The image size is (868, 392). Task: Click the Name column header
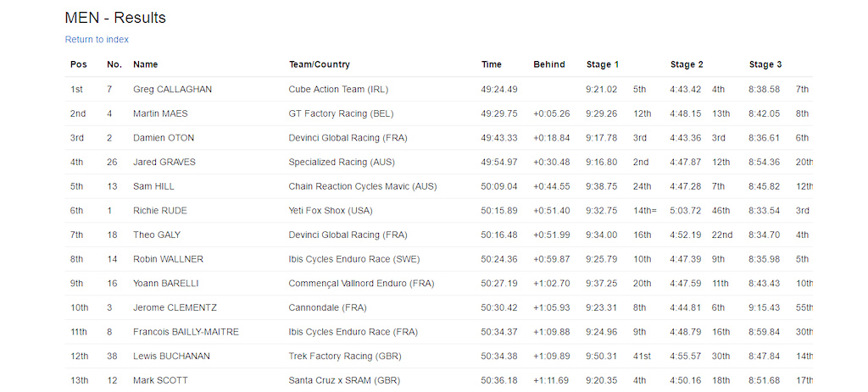pyautogui.click(x=146, y=64)
